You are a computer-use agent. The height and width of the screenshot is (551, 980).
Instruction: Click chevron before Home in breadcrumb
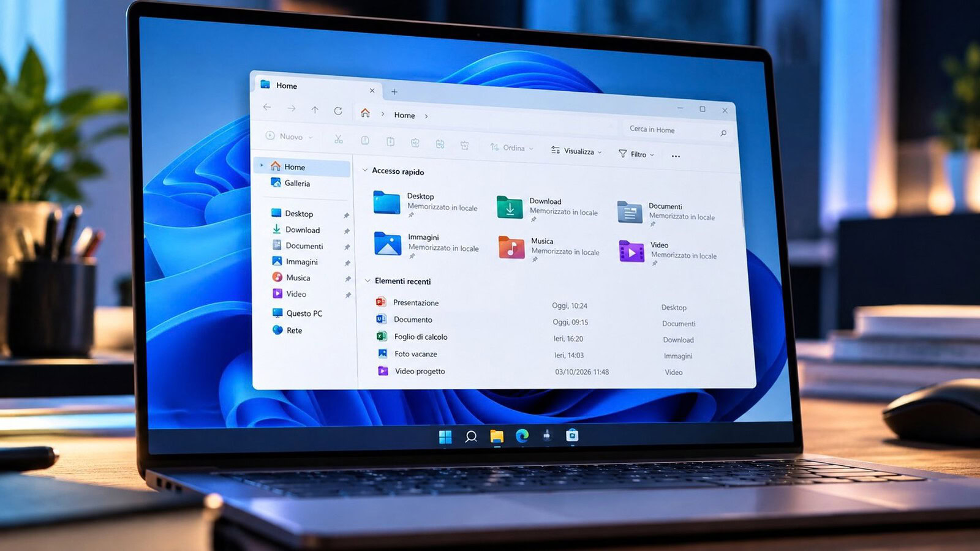coord(383,114)
